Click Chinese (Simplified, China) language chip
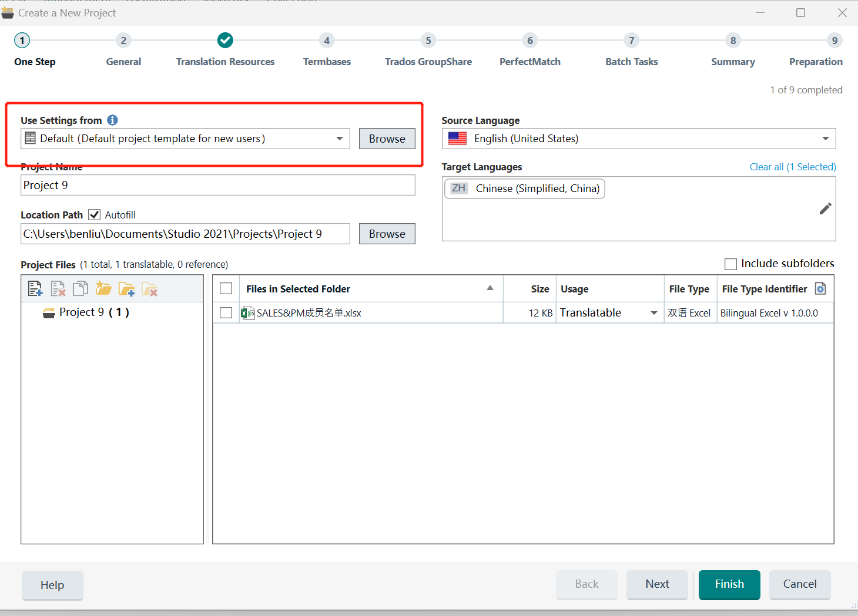 (x=525, y=188)
